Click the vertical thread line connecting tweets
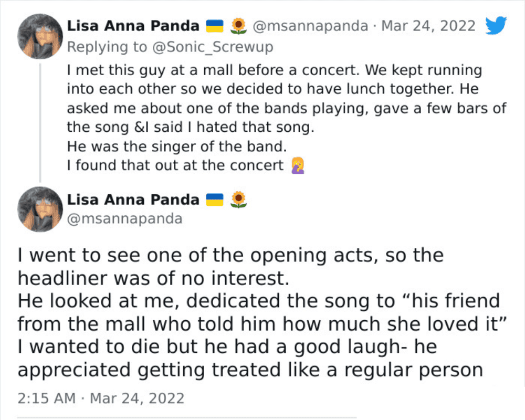The height and width of the screenshot is (420, 525). 40,122
